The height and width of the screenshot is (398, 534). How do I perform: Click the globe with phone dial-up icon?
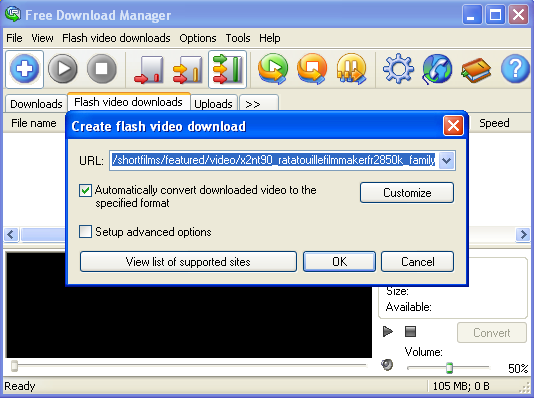437,69
